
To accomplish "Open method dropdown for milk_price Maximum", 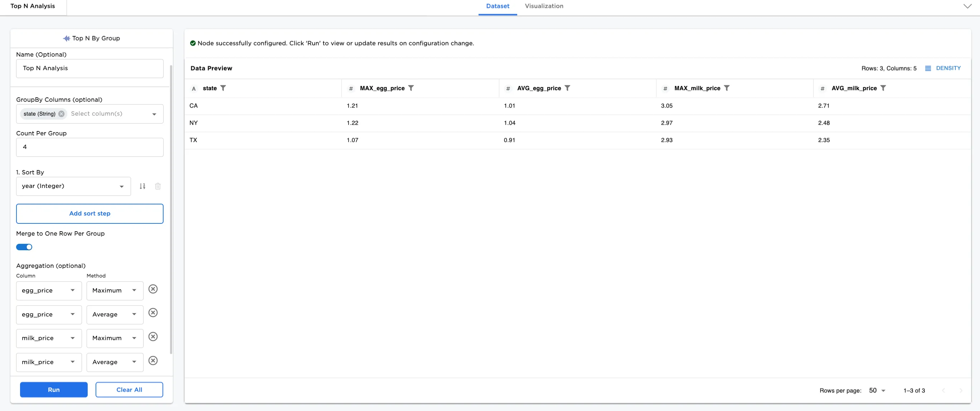I will click(x=115, y=338).
